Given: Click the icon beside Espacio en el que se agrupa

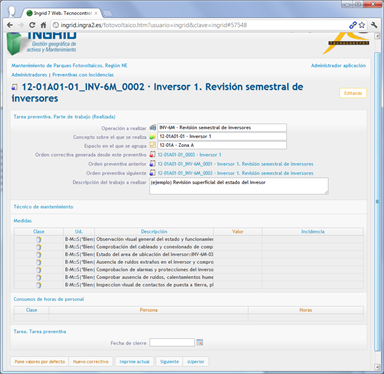Looking at the screenshot, I should 153,145.
